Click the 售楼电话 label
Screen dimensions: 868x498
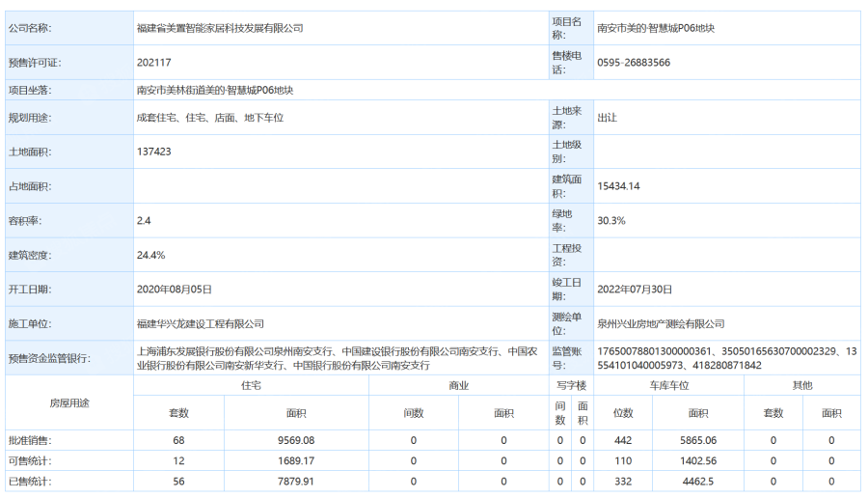566,63
